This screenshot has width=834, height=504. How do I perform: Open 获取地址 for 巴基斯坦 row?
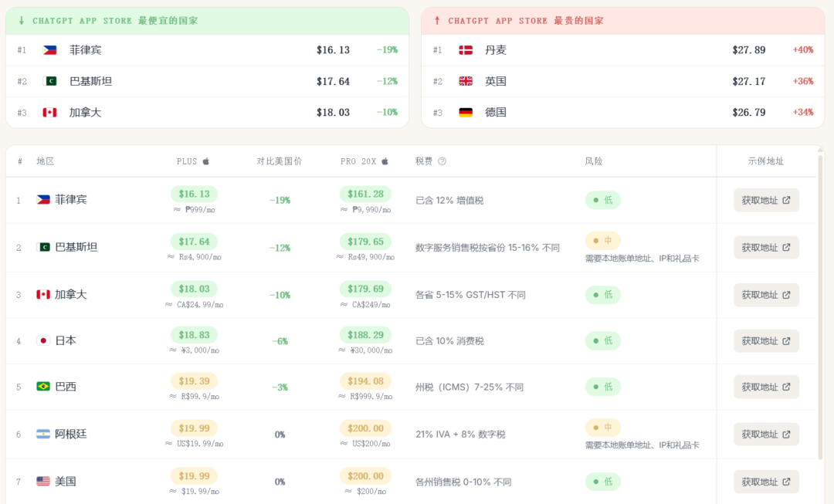pos(766,247)
